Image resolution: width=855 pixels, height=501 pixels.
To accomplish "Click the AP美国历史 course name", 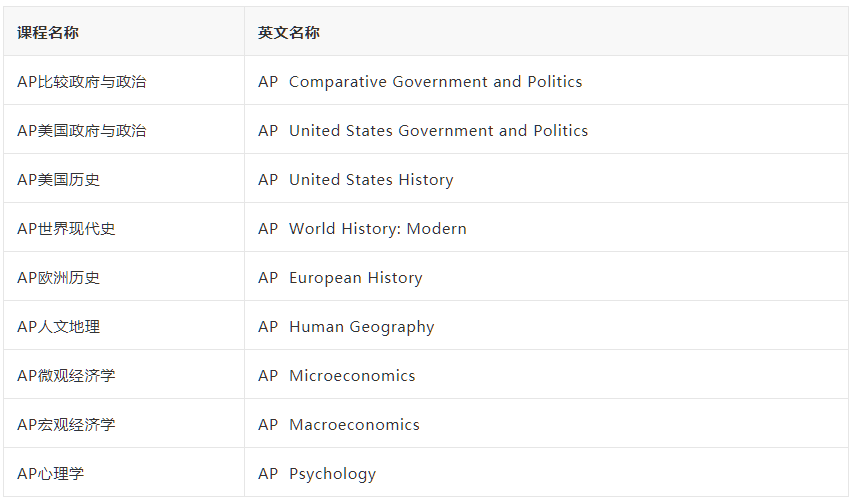I will point(58,180).
